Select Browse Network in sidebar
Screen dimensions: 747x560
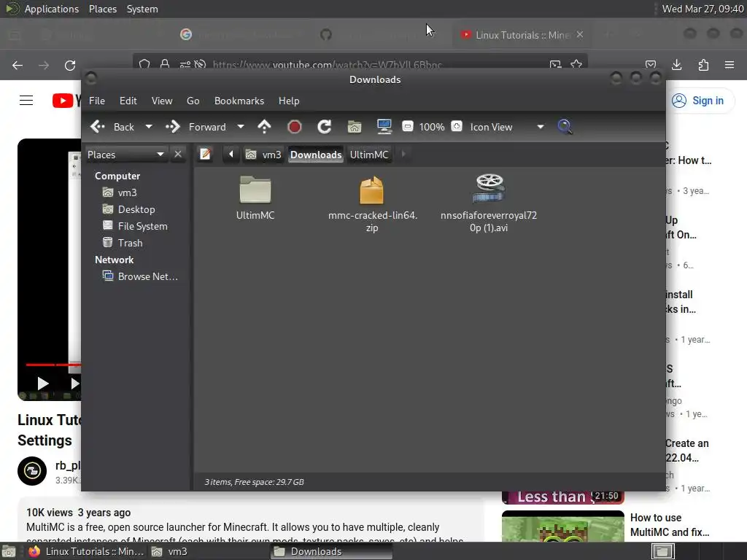[147, 276]
